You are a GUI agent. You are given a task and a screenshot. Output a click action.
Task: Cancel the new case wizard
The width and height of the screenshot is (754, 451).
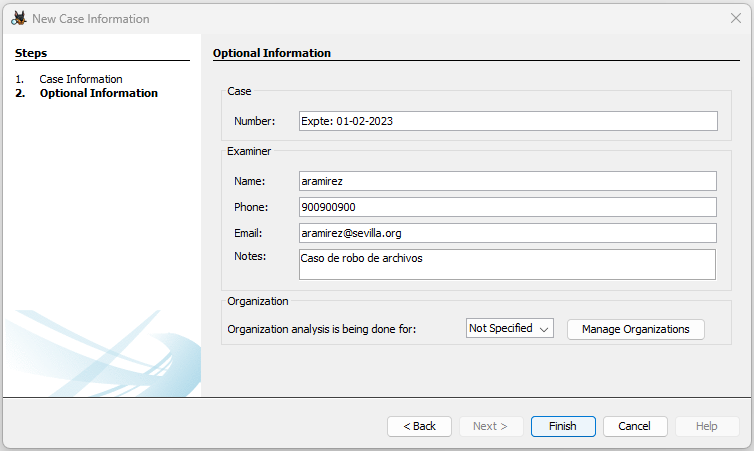tap(635, 426)
